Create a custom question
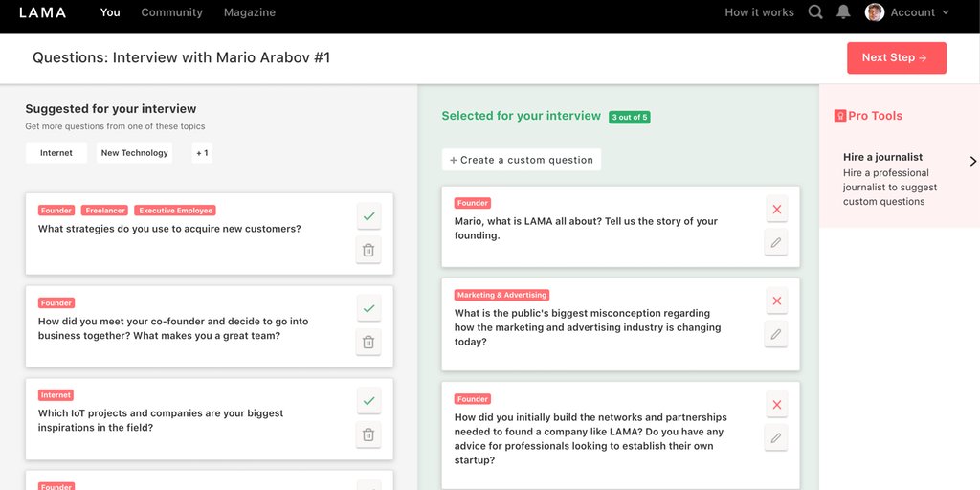Image resolution: width=980 pixels, height=490 pixels. (522, 160)
